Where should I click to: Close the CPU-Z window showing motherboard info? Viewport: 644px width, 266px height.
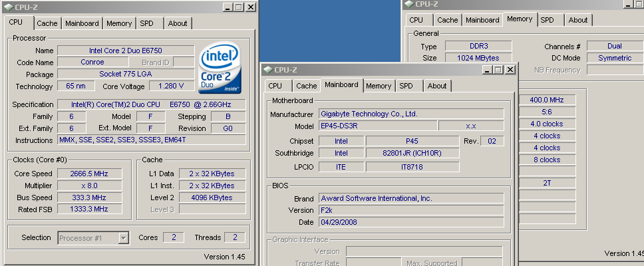pyautogui.click(x=510, y=69)
